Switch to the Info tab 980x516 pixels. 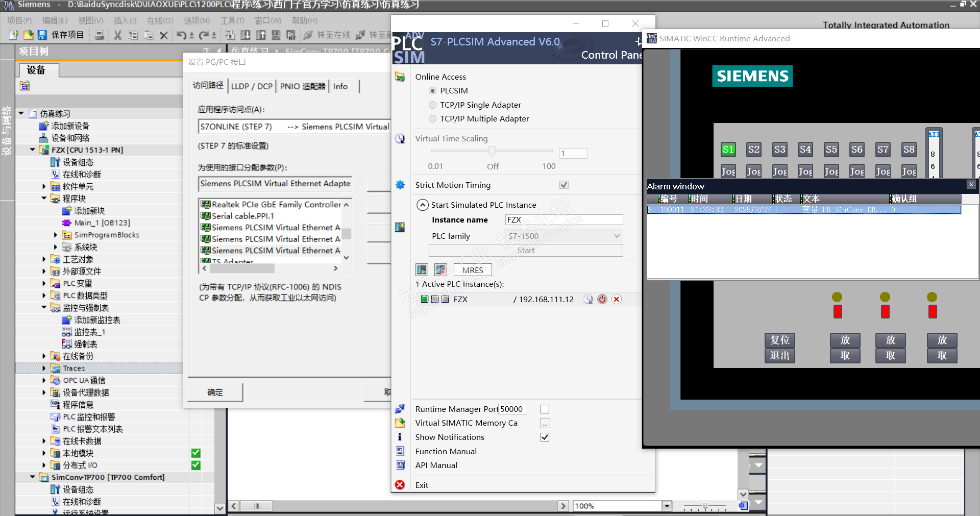pos(340,86)
